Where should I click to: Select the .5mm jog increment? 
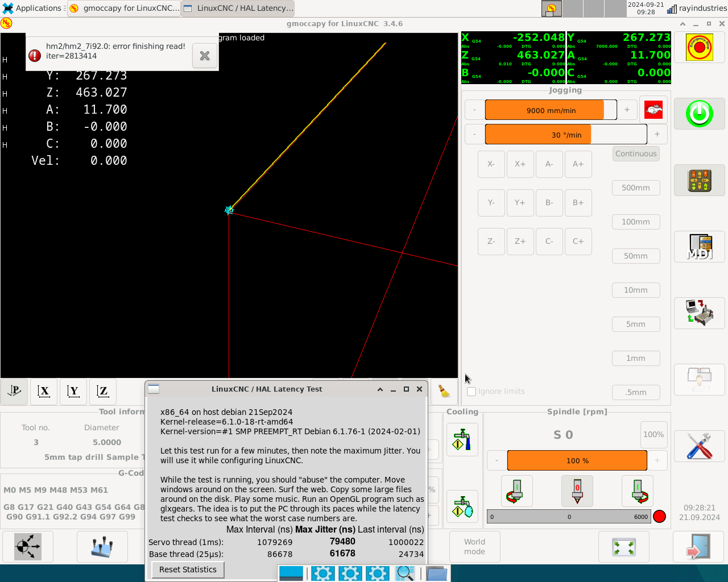636,392
